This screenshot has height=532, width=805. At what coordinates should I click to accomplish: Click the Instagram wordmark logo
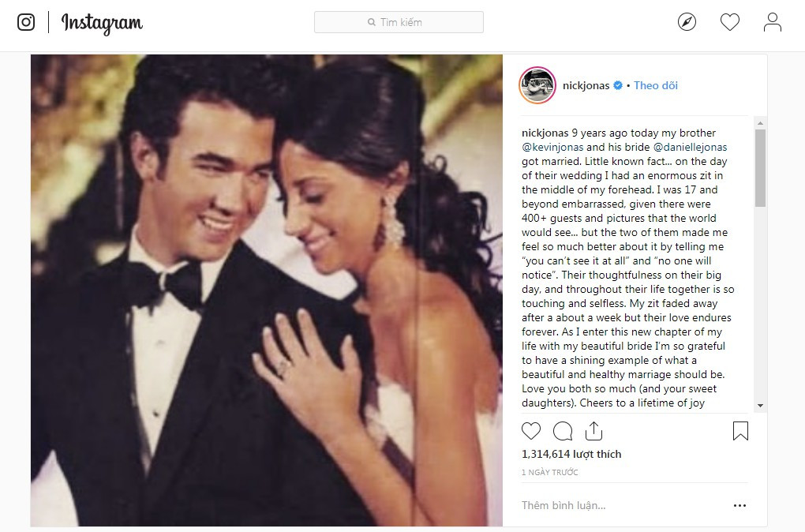[x=102, y=24]
